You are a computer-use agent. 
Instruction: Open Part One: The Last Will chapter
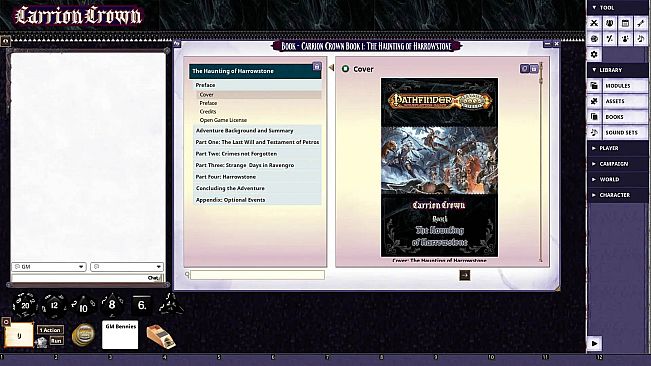point(257,142)
